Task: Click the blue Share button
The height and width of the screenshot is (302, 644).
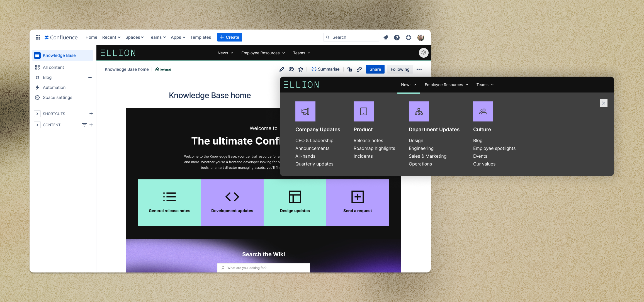Action: (x=375, y=69)
